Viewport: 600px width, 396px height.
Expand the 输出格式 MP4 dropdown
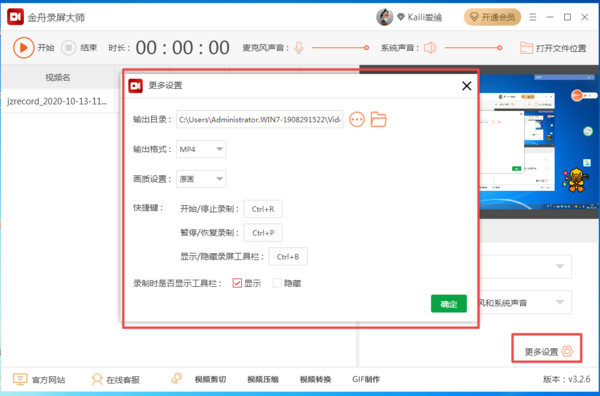pyautogui.click(x=201, y=149)
